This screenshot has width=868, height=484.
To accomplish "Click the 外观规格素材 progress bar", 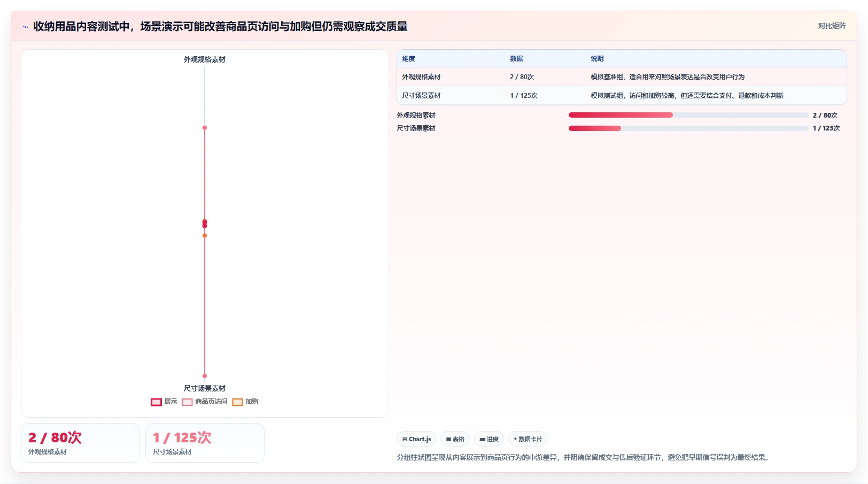I will coord(688,115).
